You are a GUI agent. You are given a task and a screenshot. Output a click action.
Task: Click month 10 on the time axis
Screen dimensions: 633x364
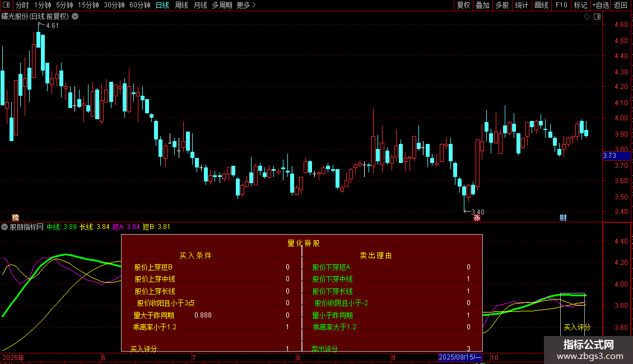495,357
